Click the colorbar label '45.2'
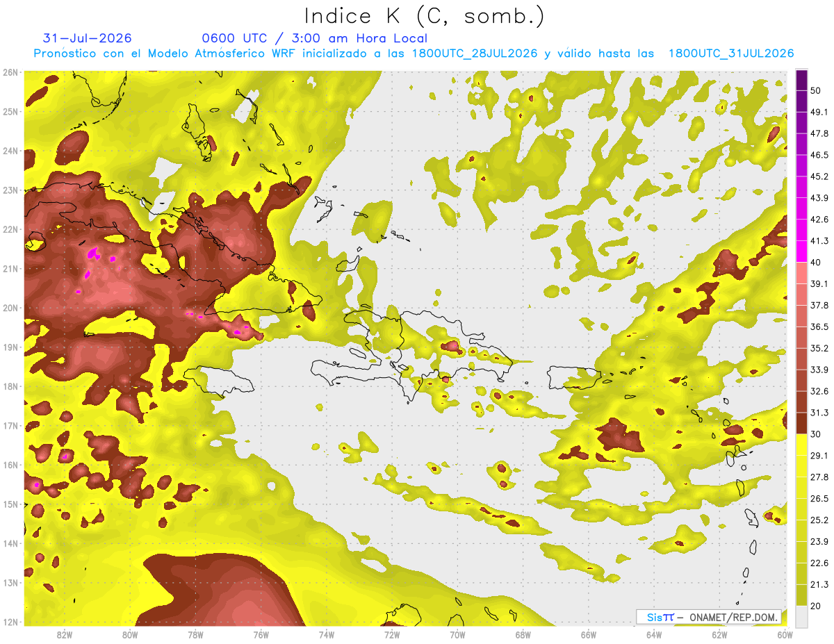834x644 pixels. pos(819,176)
